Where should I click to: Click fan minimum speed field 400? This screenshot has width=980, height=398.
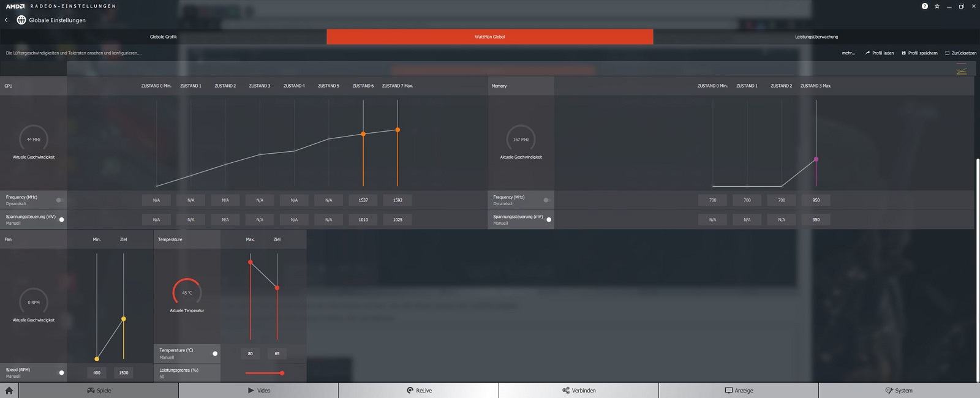click(97, 372)
